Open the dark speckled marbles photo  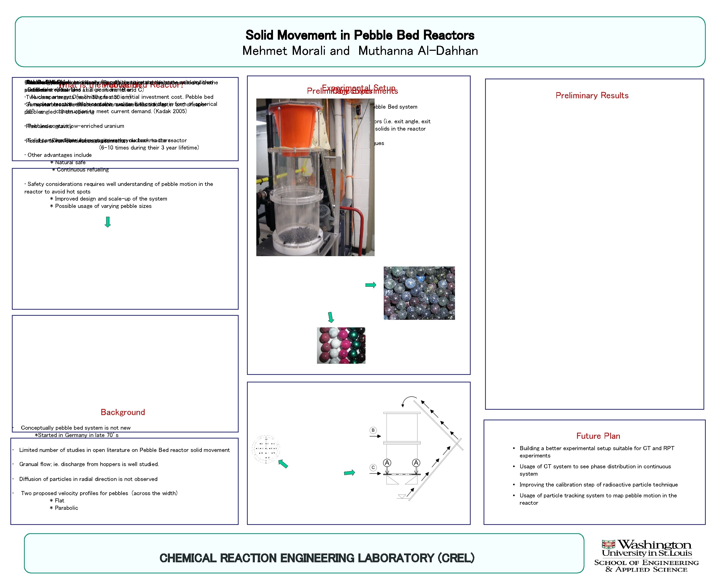[419, 293]
